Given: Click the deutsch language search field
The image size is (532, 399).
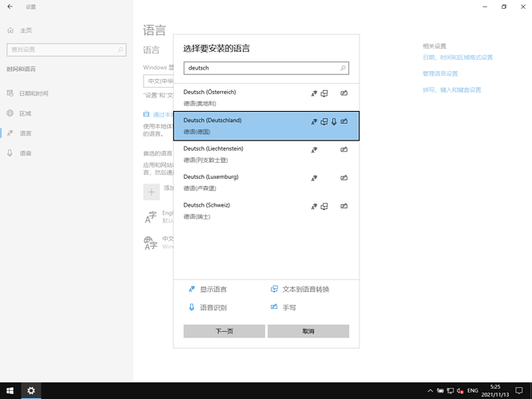Looking at the screenshot, I should point(260,69).
